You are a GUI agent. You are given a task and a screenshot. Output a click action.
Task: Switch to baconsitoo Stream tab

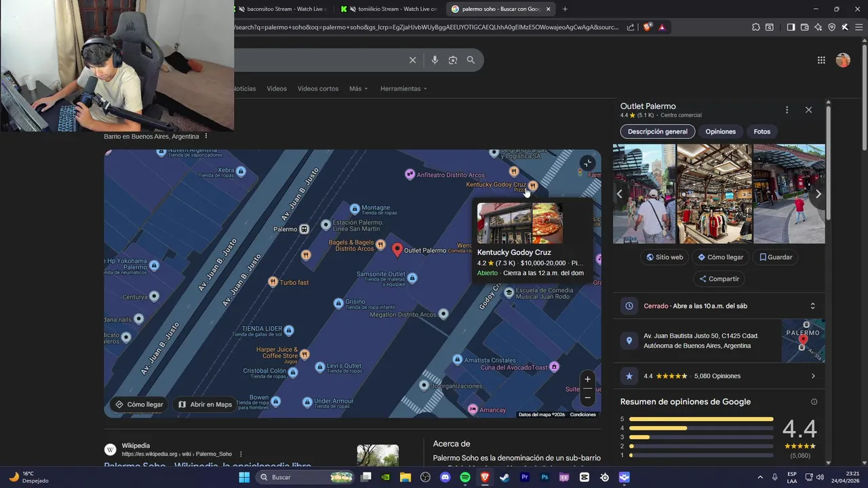click(x=281, y=9)
